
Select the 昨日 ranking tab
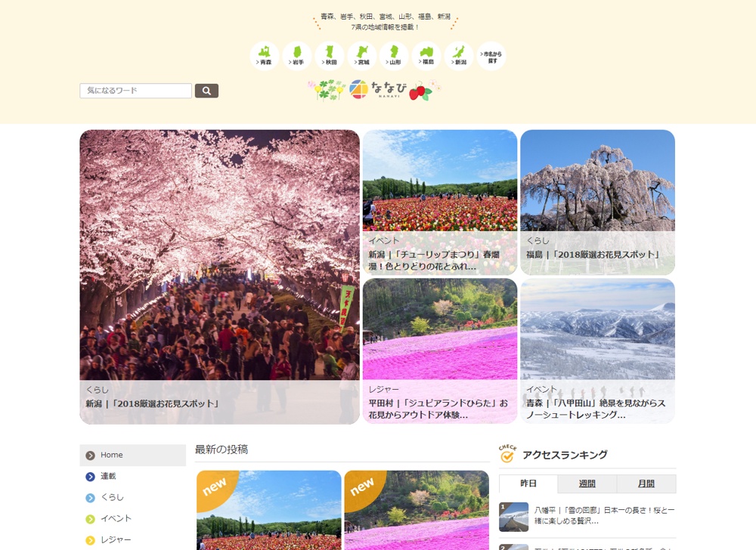(528, 484)
